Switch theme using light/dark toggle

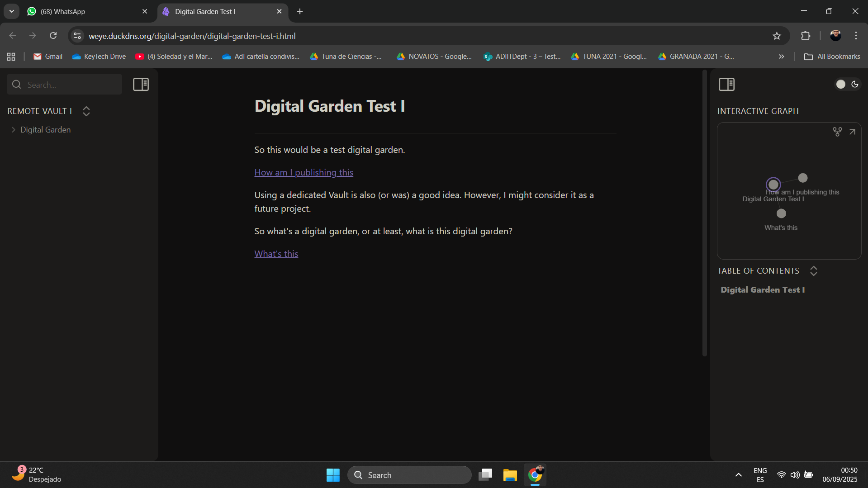[847, 84]
